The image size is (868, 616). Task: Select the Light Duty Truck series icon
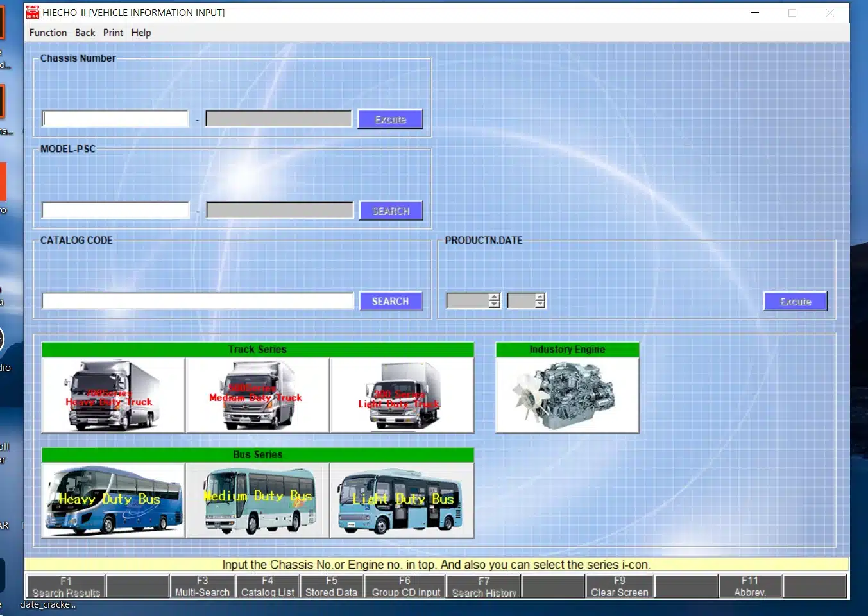tap(402, 395)
